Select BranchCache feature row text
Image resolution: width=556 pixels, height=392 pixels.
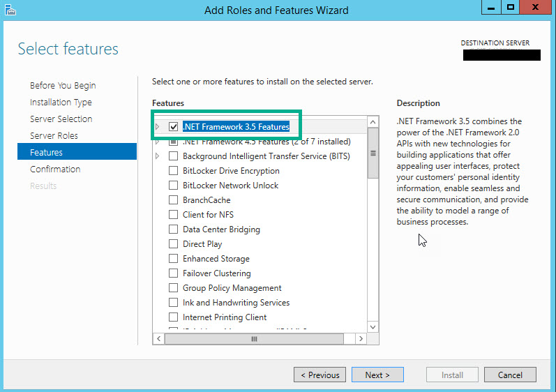click(x=206, y=200)
